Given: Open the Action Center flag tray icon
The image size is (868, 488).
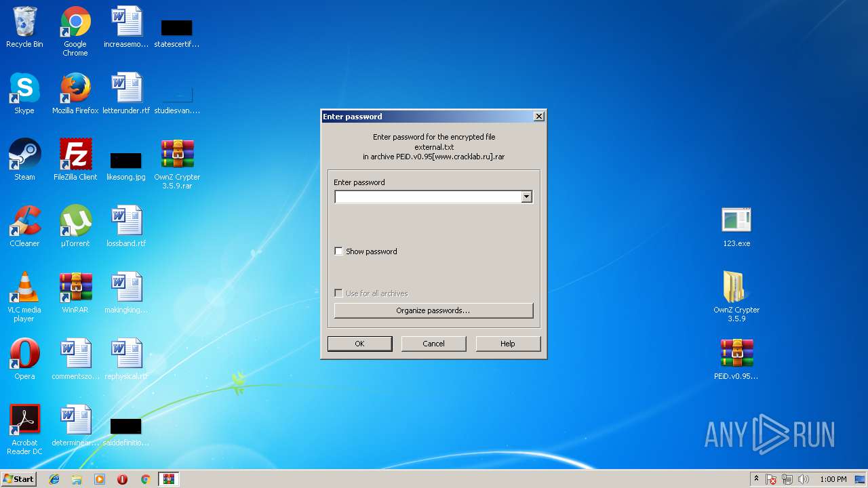Looking at the screenshot, I should pos(771,479).
